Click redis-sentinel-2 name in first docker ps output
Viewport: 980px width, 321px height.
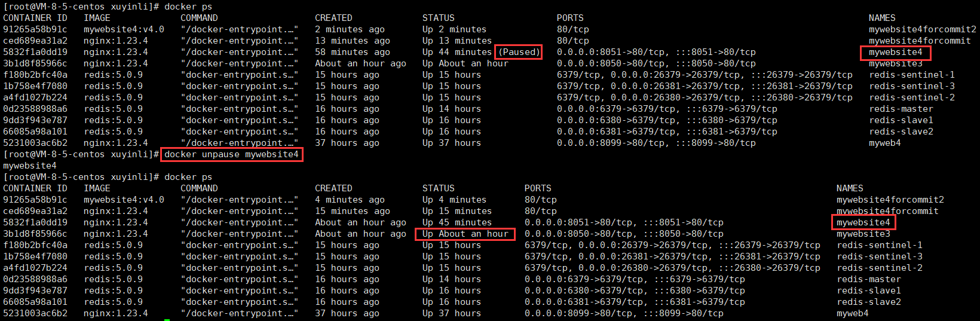(x=912, y=97)
